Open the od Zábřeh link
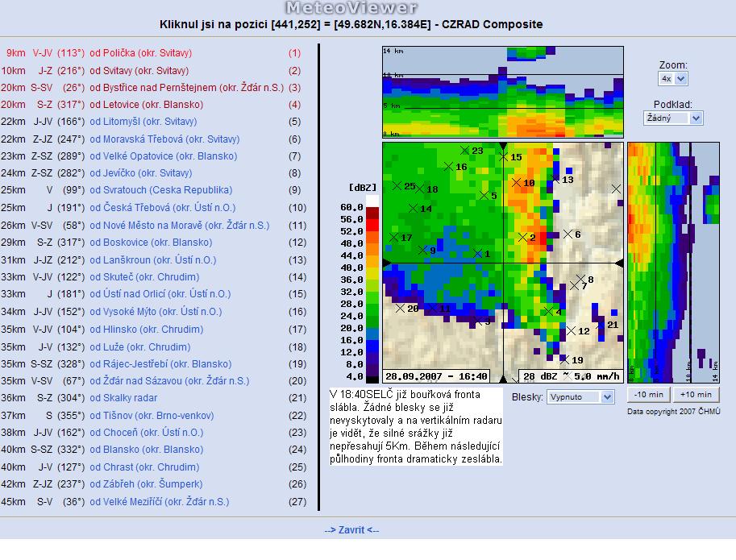 tap(146, 484)
